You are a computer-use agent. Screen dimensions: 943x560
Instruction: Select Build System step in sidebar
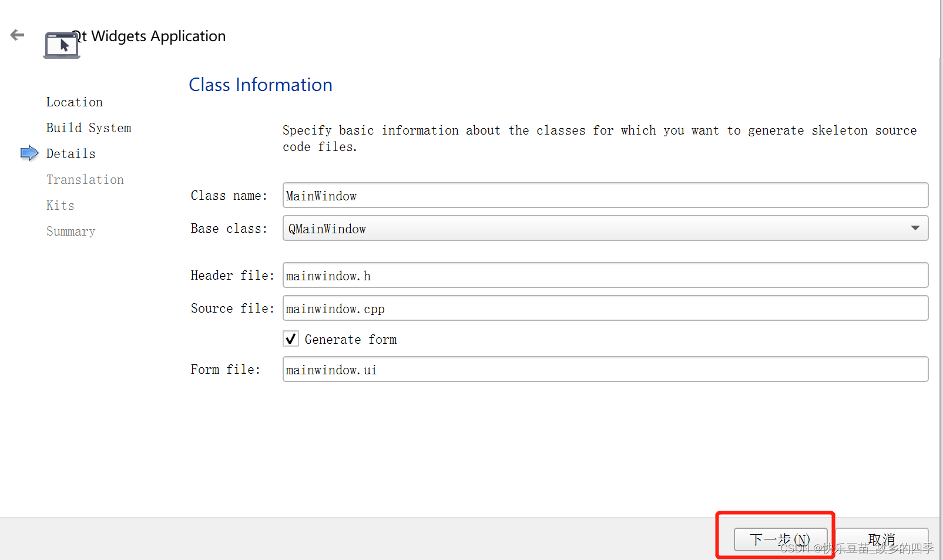coord(89,128)
